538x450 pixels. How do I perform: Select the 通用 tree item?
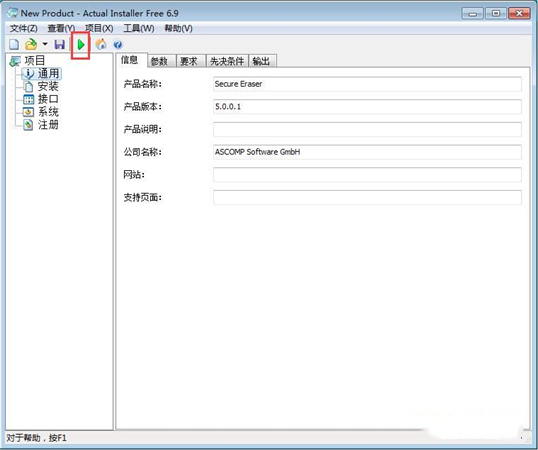tap(48, 73)
